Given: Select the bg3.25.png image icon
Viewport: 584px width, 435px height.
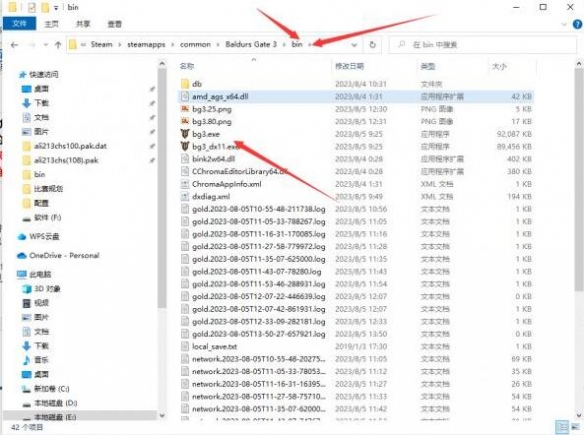Looking at the screenshot, I should click(185, 109).
